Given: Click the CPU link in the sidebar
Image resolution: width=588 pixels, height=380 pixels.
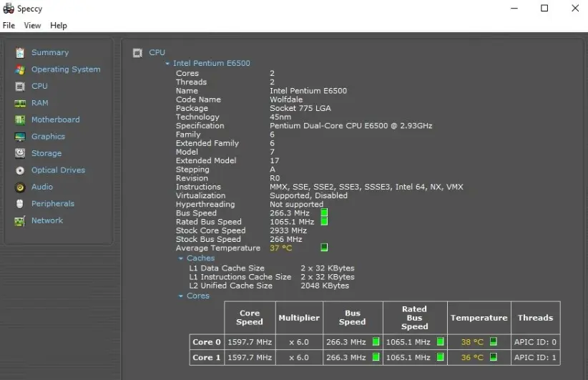Looking at the screenshot, I should (x=39, y=86).
